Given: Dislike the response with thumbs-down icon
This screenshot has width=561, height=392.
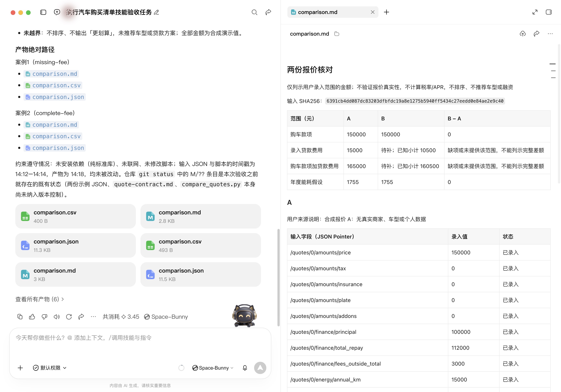Looking at the screenshot, I should click(x=44, y=317).
